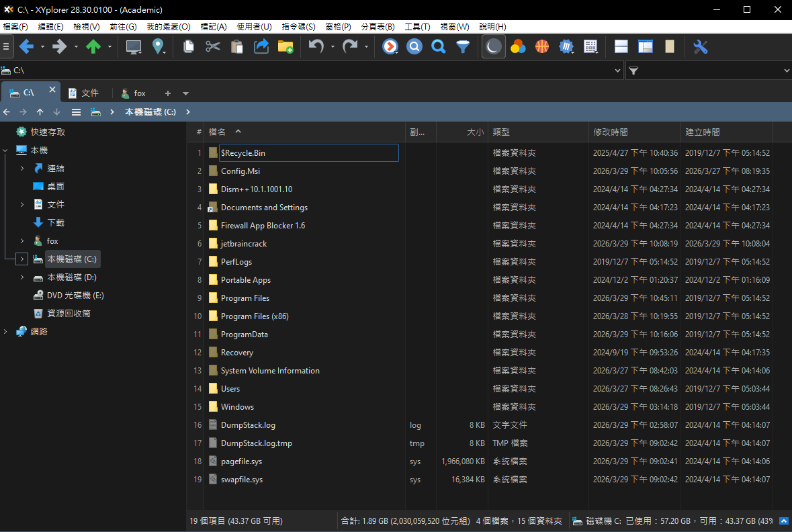
Task: Click the hamburger menu at toolbar's left edge
Action: tap(6, 47)
